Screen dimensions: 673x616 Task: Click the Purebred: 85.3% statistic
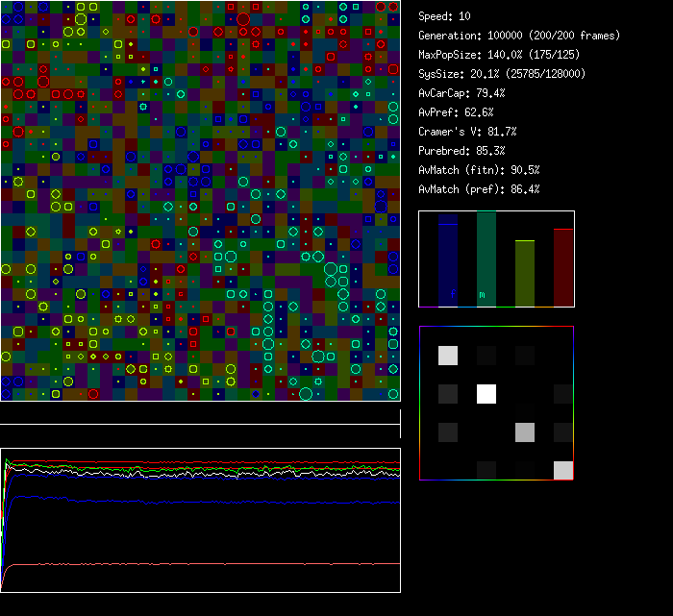(x=461, y=151)
